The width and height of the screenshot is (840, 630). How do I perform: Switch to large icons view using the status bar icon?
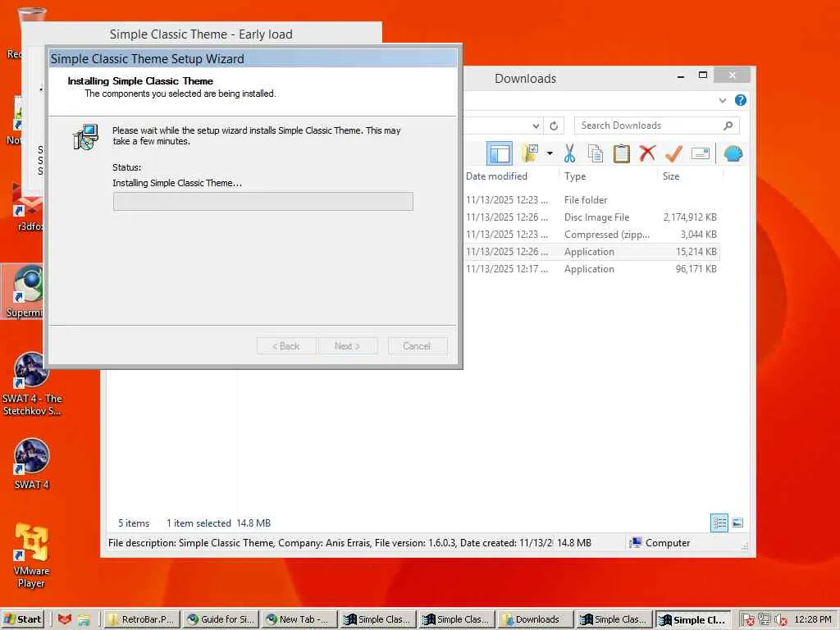click(737, 523)
